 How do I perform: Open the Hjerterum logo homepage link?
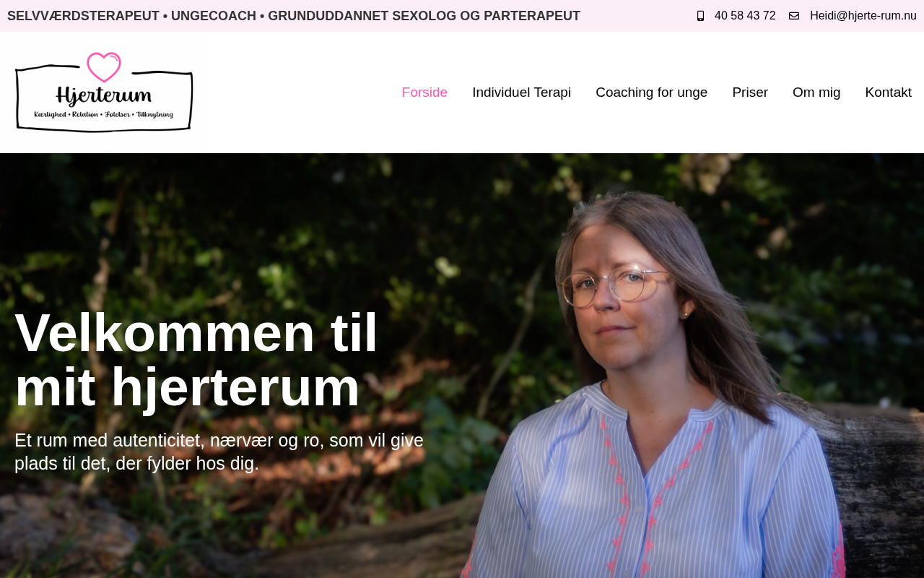point(104,92)
